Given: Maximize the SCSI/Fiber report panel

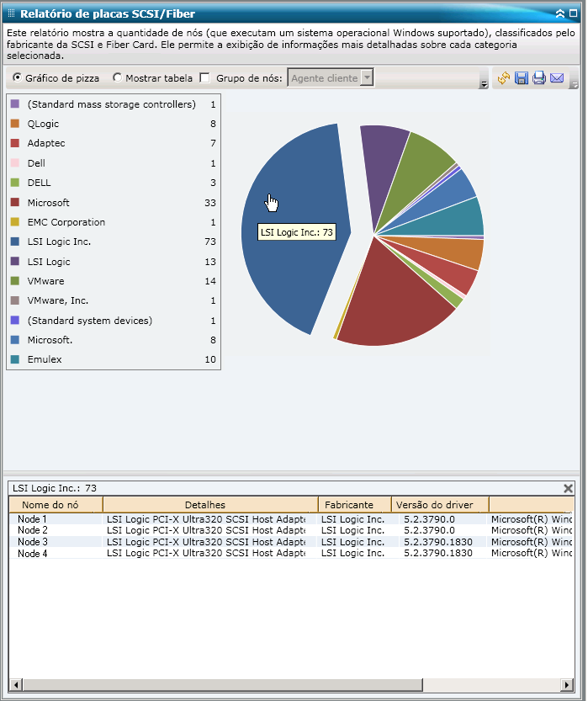Looking at the screenshot, I should (573, 13).
